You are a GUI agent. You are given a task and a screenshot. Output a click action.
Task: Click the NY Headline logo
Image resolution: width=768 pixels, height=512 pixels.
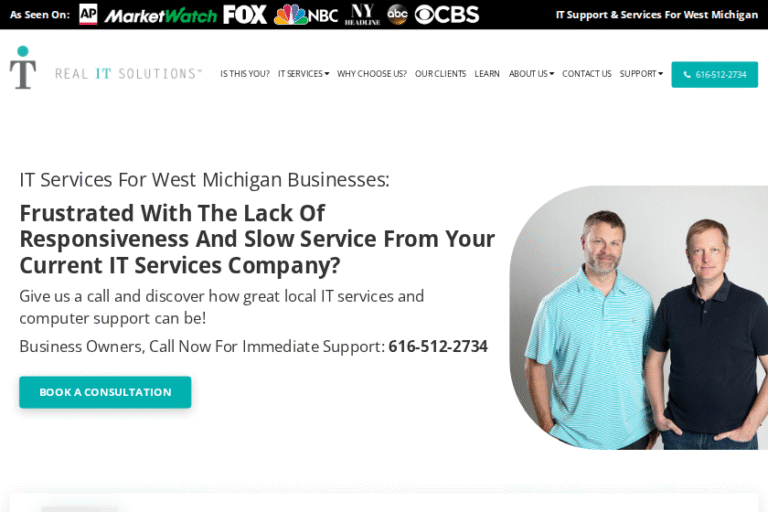pyautogui.click(x=362, y=15)
